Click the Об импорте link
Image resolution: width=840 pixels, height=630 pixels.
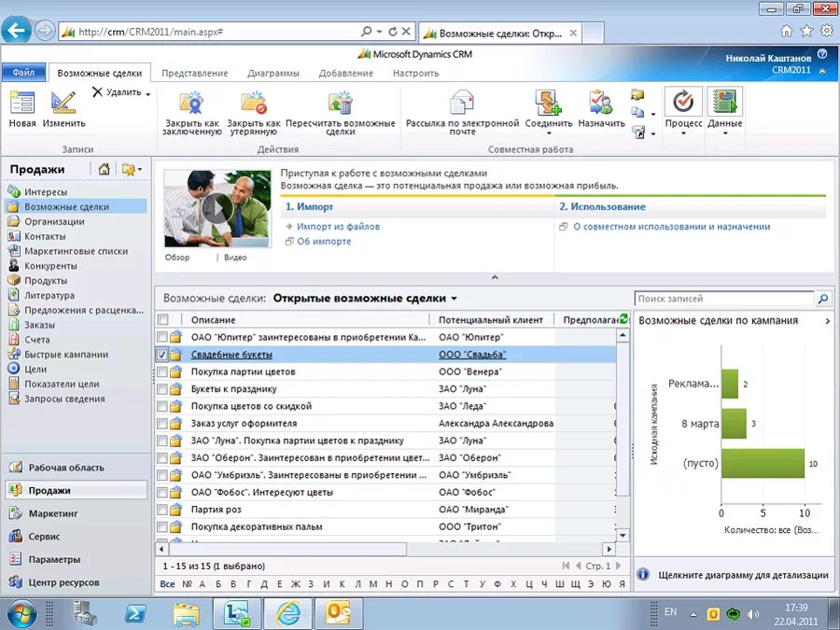point(324,242)
